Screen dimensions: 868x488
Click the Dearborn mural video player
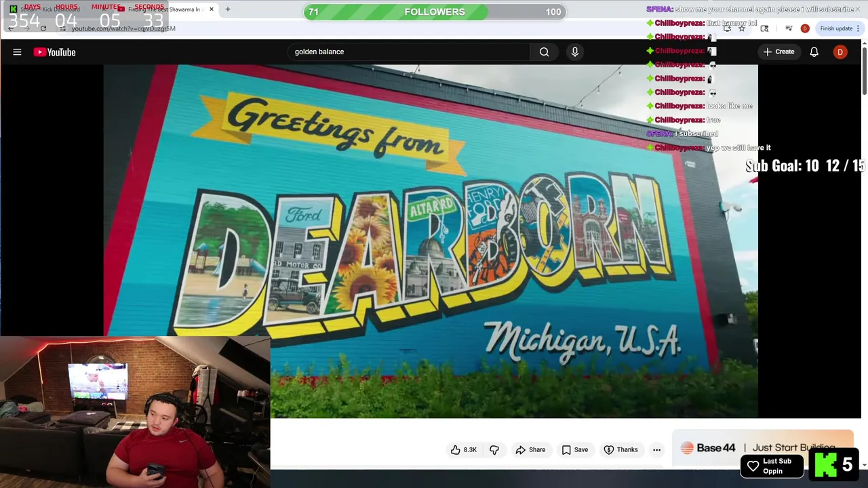[431, 241]
